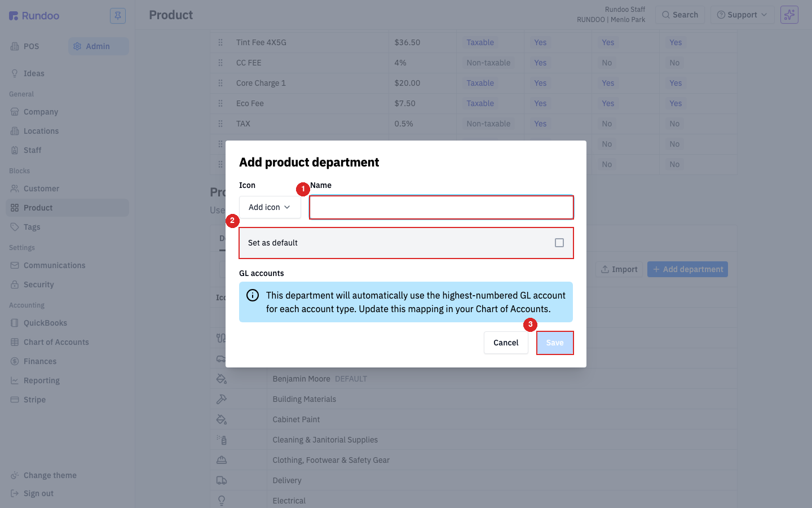The height and width of the screenshot is (508, 812).
Task: Click the Import button
Action: (619, 269)
